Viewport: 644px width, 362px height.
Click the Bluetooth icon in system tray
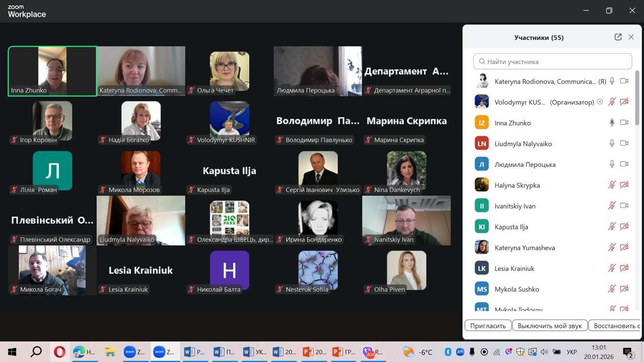click(x=447, y=352)
